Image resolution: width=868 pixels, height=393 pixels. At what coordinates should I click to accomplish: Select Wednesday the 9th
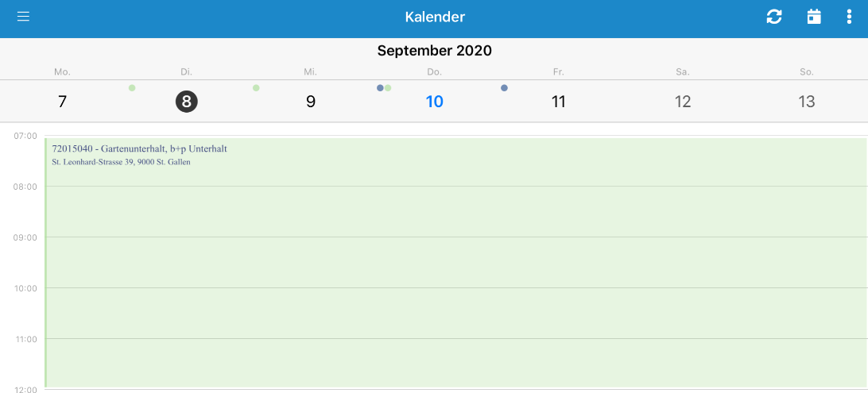(x=311, y=102)
